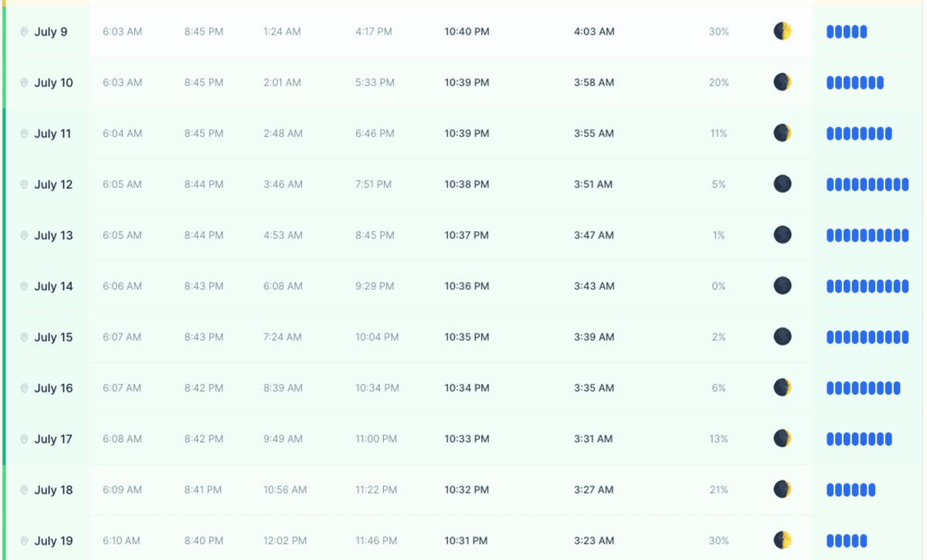The image size is (927, 560).
Task: Click the location pin icon beside July 9
Action: [x=24, y=32]
